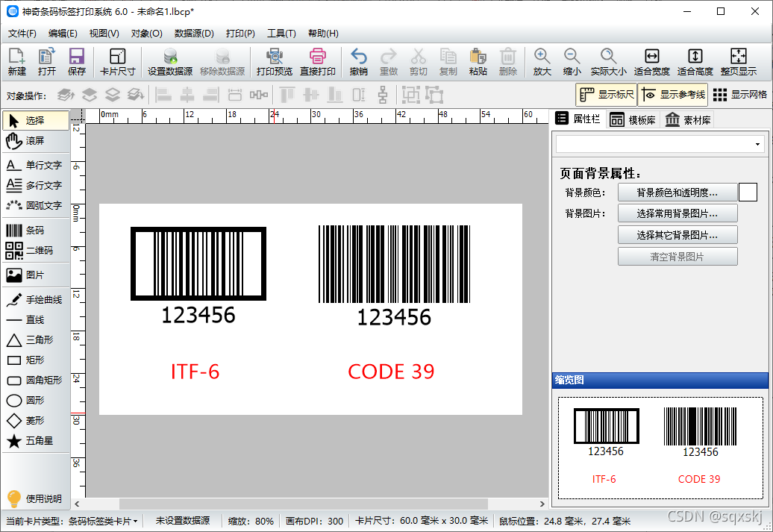The image size is (773, 532).
Task: Select the red CODE 39 text label
Action: [392, 372]
